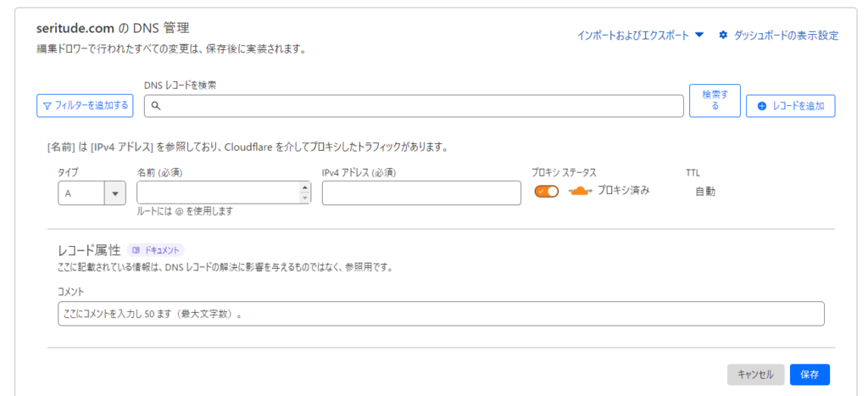Click the magnifier icon in DNS search box
Viewport: 868px width, 396px height.
156,106
